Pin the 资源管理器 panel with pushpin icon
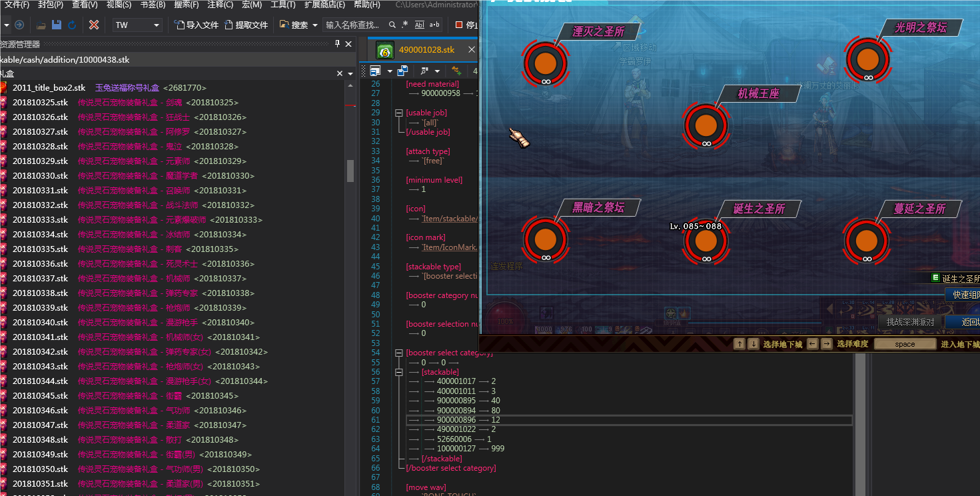The width and height of the screenshot is (980, 496). (x=337, y=44)
